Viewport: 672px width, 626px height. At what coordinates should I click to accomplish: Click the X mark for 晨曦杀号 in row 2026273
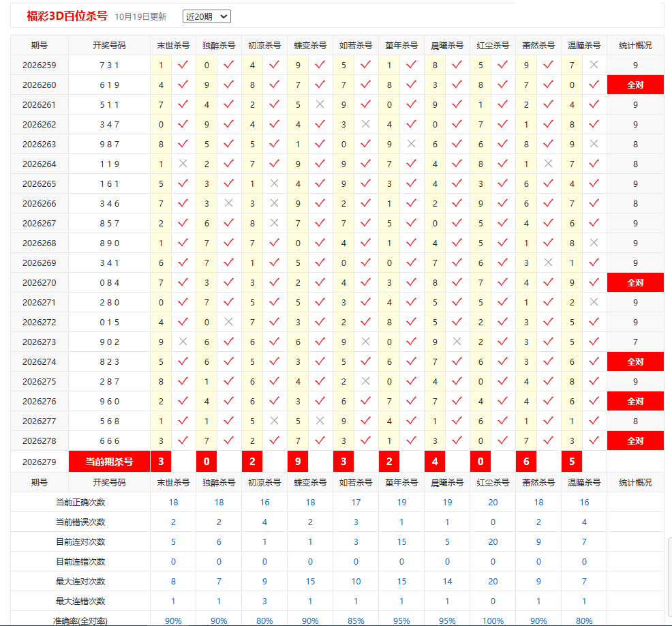(457, 342)
